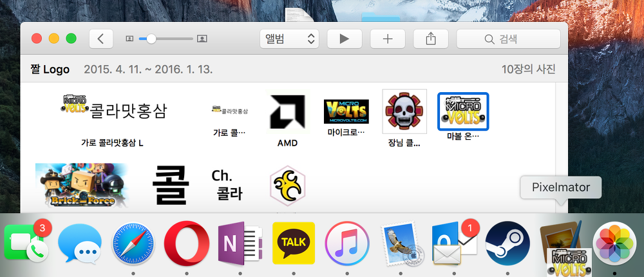Image resolution: width=644 pixels, height=277 pixels.
Task: Click the large thumbnail size icon
Action: point(202,39)
